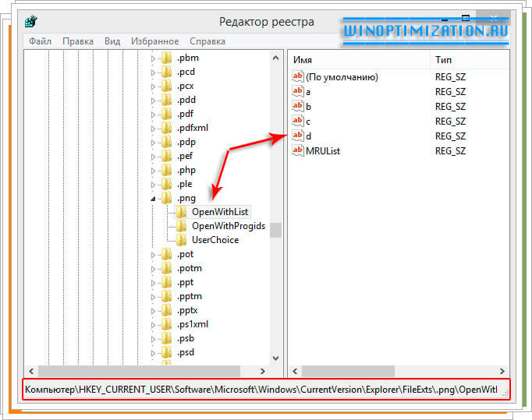This screenshot has height=420, width=532.
Task: Open the Избранное menu
Action: 154,41
